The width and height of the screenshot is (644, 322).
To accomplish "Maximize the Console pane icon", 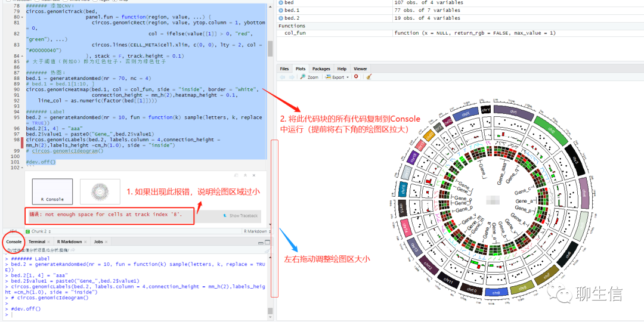I will pos(267,242).
